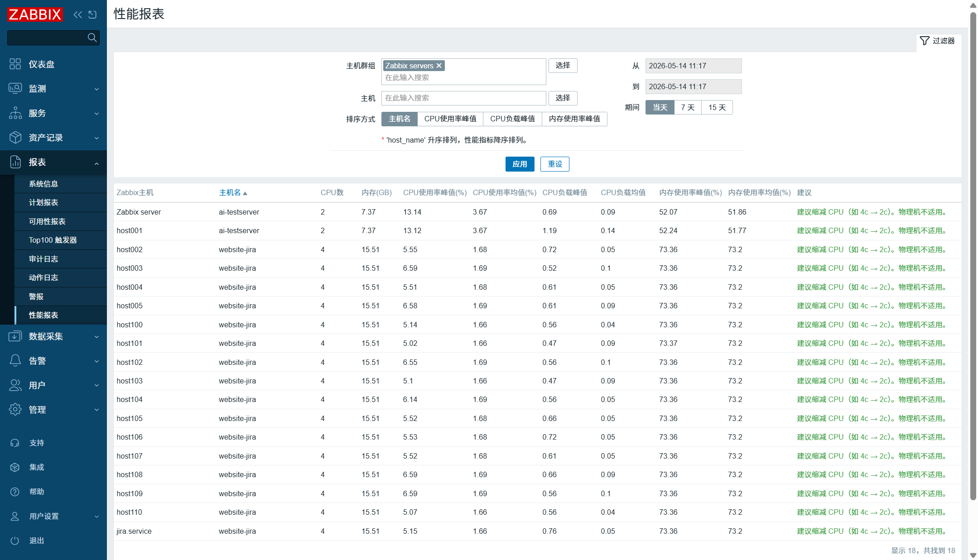Select the 7 天 period option

688,107
